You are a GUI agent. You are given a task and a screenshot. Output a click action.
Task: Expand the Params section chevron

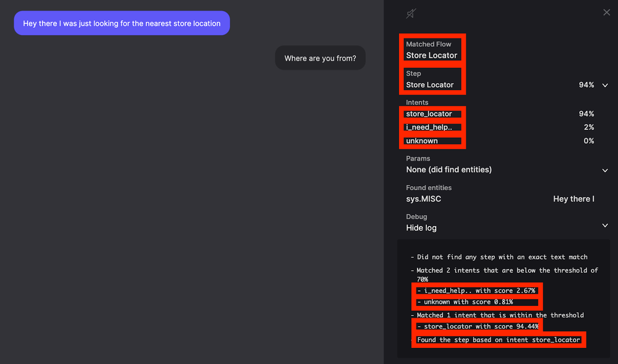coord(605,171)
